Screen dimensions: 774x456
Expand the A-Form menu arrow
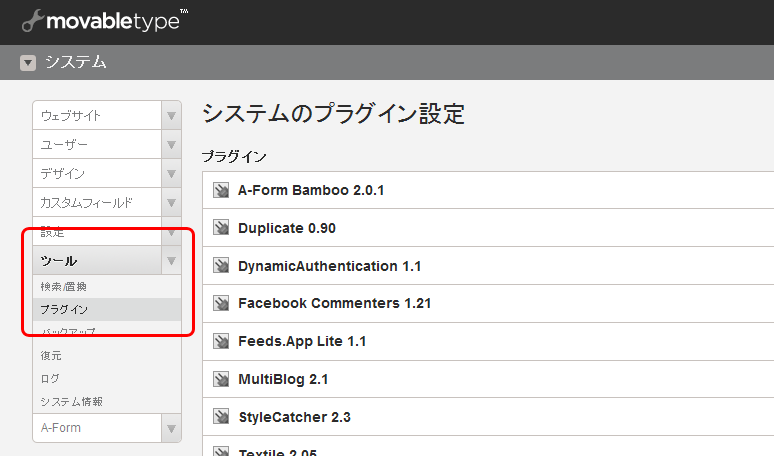171,428
